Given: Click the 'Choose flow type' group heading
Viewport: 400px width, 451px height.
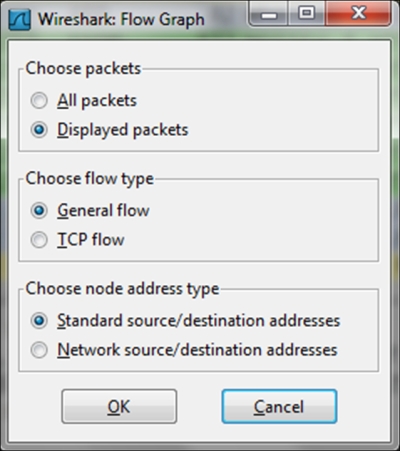Looking at the screenshot, I should click(90, 179).
